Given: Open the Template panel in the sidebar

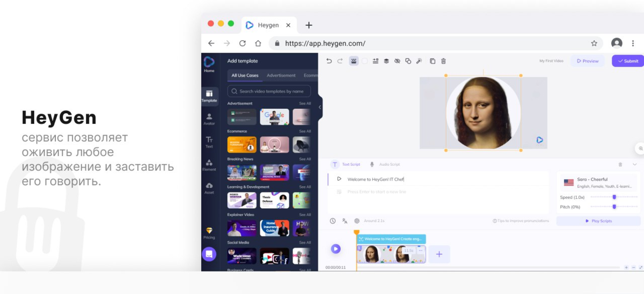Looking at the screenshot, I should [209, 96].
